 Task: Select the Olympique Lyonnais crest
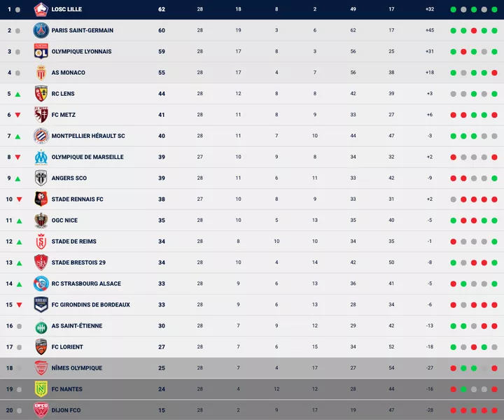(41, 52)
